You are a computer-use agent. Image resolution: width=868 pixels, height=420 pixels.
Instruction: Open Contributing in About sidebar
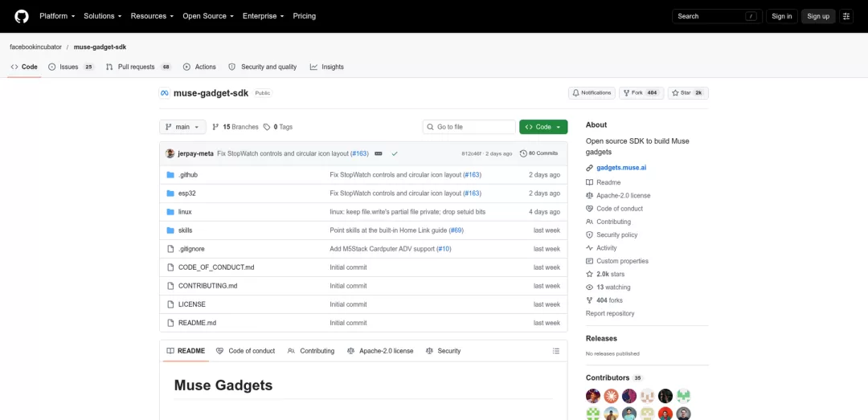(608, 222)
